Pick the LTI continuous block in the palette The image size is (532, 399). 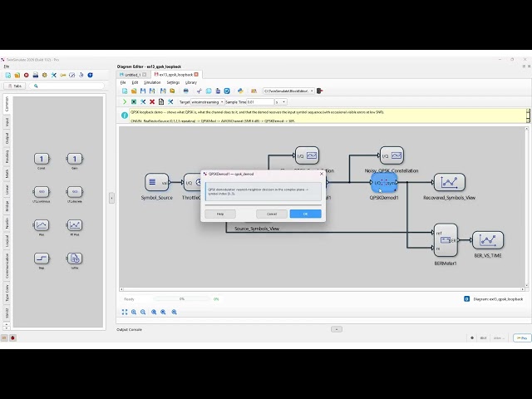42,192
